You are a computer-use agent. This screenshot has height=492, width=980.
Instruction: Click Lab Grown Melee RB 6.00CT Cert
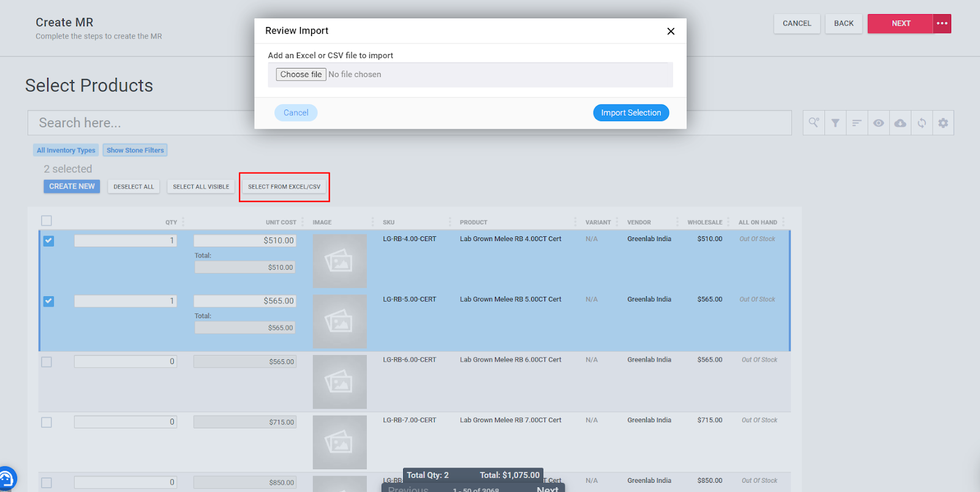(511, 360)
